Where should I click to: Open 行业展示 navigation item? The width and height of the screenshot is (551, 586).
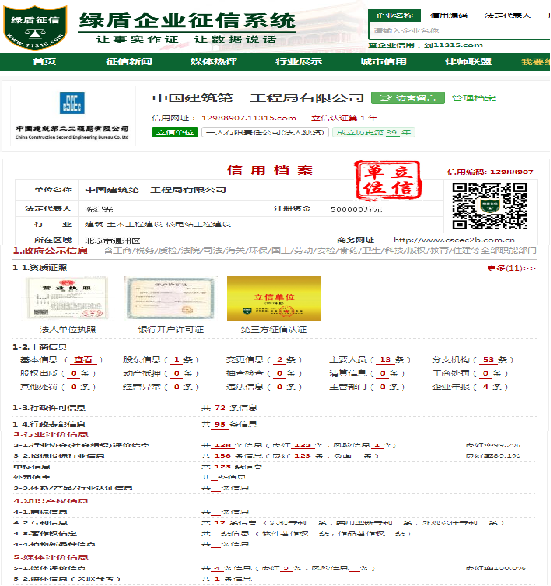(298, 62)
